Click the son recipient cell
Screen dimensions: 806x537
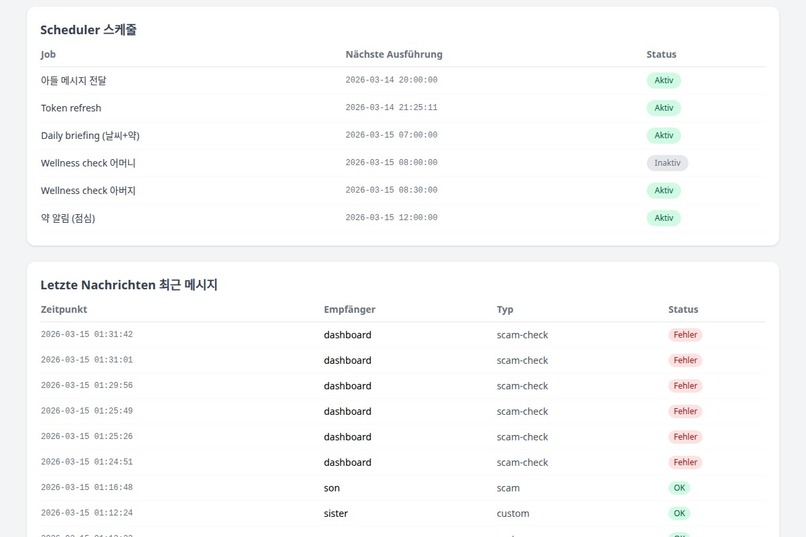[x=332, y=488]
